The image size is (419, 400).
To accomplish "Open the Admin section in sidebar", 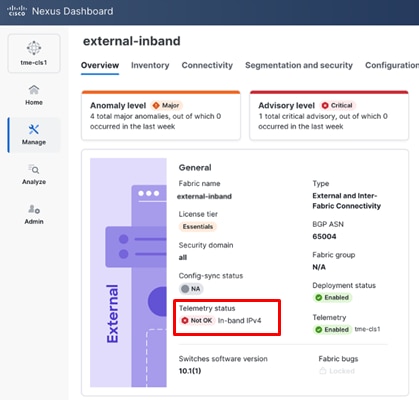I will tap(34, 214).
